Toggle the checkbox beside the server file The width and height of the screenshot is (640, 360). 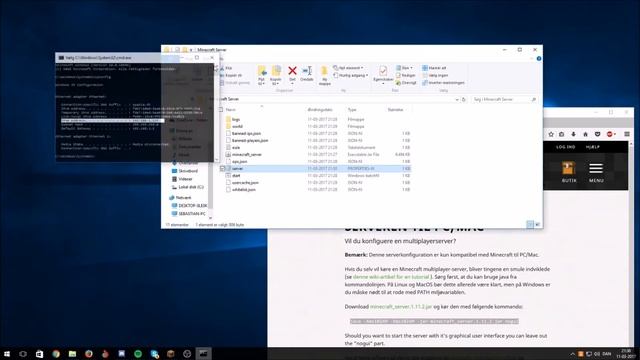[x=222, y=168]
